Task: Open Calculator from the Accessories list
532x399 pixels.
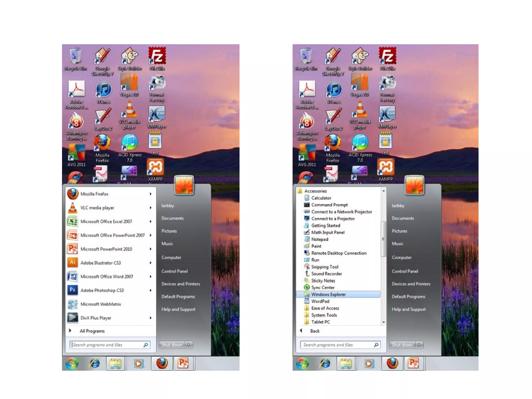Action: (x=321, y=198)
